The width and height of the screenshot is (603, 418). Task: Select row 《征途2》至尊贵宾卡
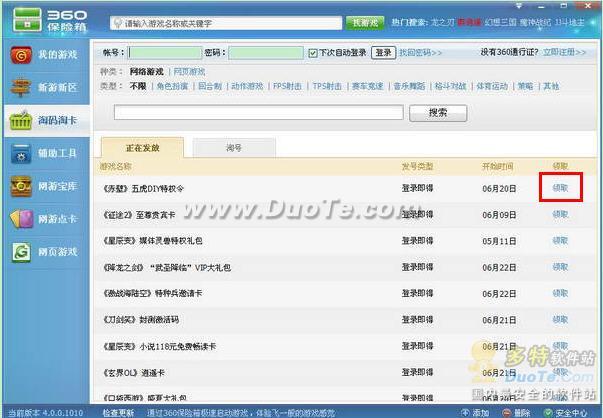[x=345, y=215]
